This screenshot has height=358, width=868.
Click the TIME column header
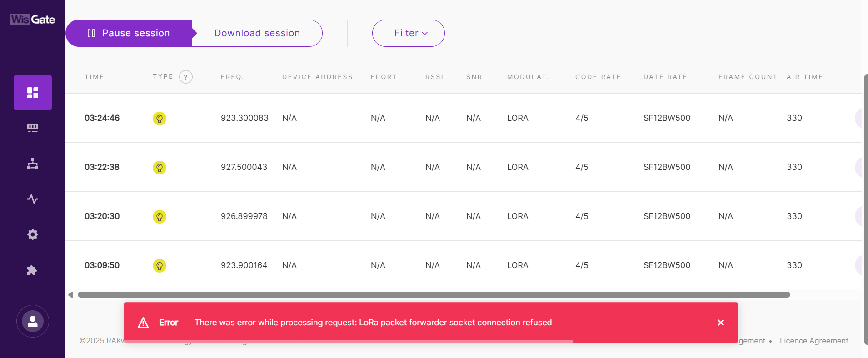[x=94, y=77]
